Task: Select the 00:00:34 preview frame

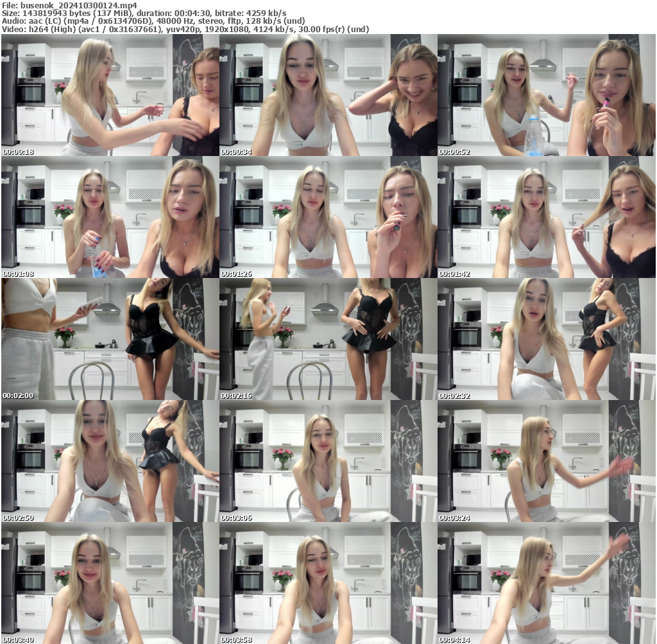Action: click(x=328, y=96)
